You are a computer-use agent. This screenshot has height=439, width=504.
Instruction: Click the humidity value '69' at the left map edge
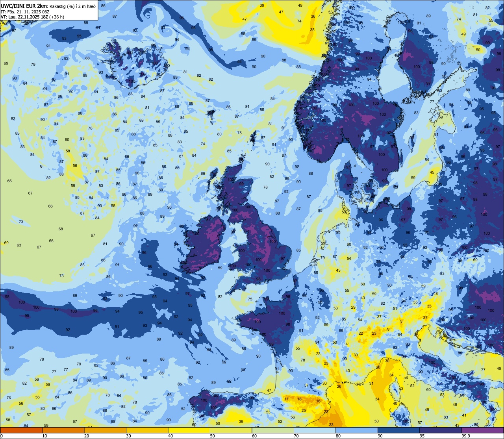(x=6, y=63)
